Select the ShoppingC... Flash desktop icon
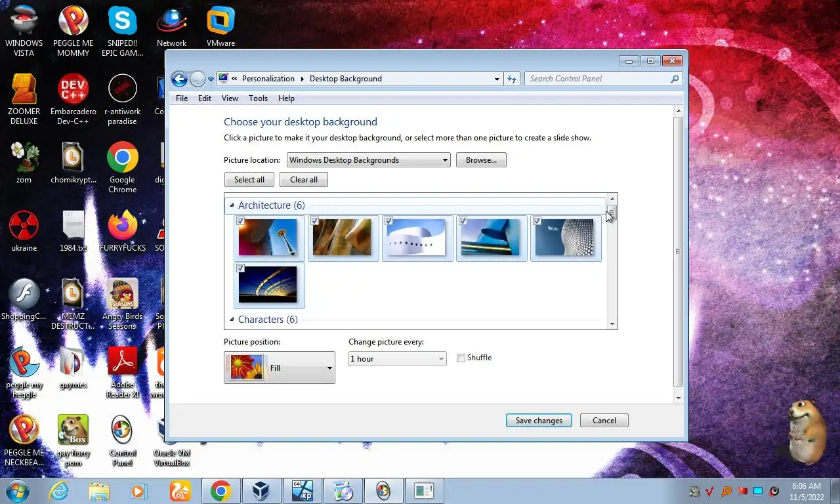 24,299
